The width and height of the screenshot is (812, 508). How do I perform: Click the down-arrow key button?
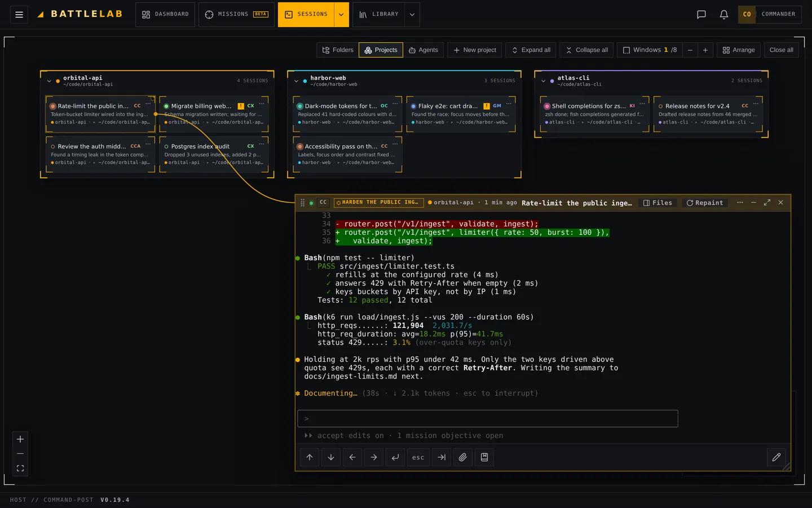(331, 457)
